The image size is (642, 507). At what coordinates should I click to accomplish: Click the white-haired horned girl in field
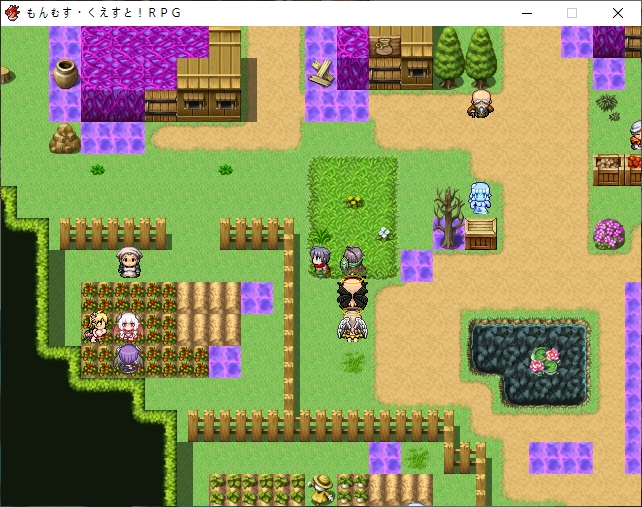click(x=129, y=327)
